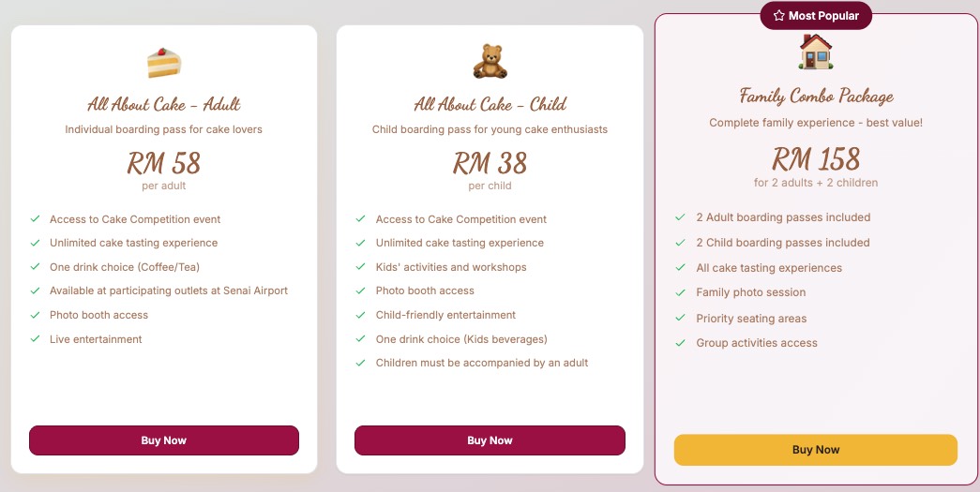Click the RM 58 adult price
980x492 pixels.
point(164,163)
